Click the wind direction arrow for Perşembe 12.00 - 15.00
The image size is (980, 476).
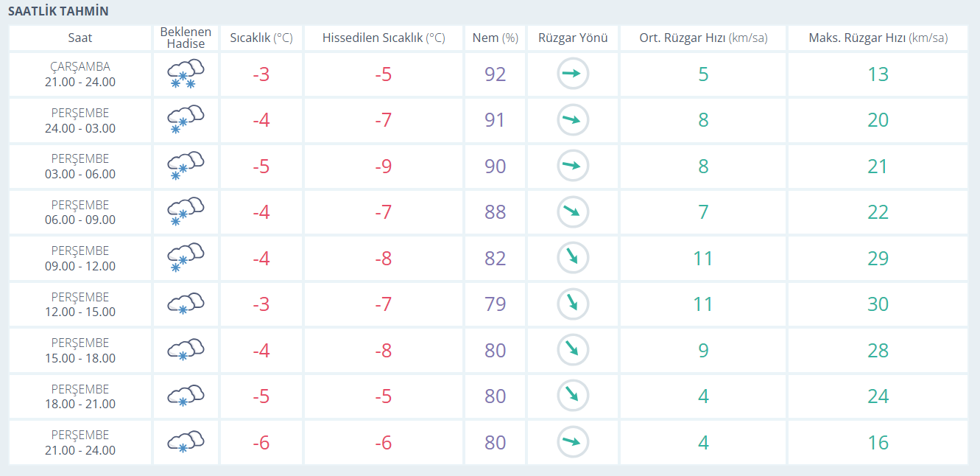[573, 304]
